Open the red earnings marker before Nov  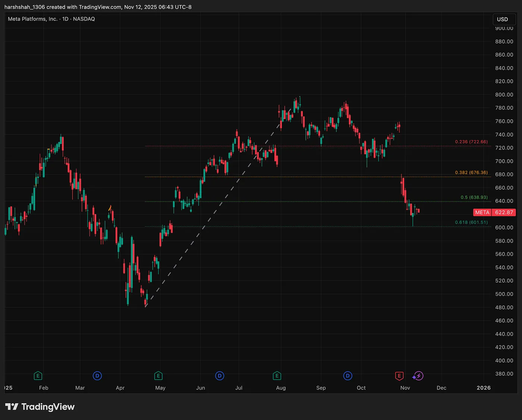[x=399, y=376]
